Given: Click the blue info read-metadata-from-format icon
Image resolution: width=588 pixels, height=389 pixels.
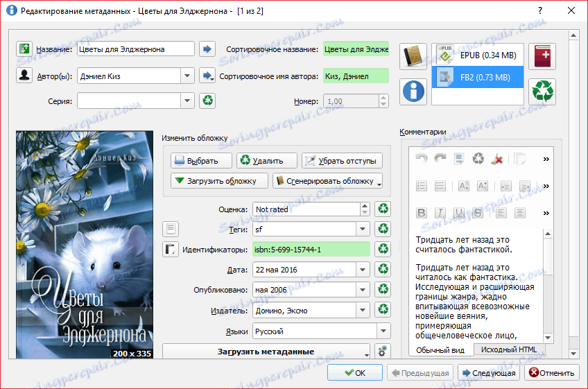Looking at the screenshot, I should (413, 92).
